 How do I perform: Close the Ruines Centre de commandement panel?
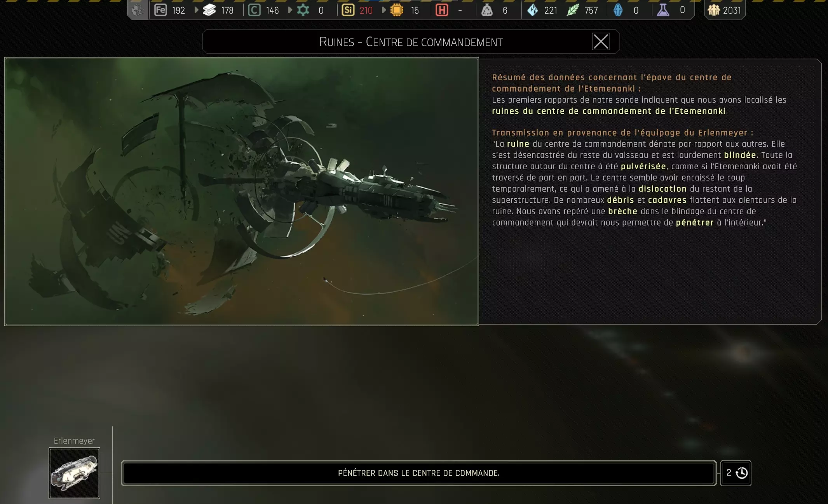tap(600, 42)
